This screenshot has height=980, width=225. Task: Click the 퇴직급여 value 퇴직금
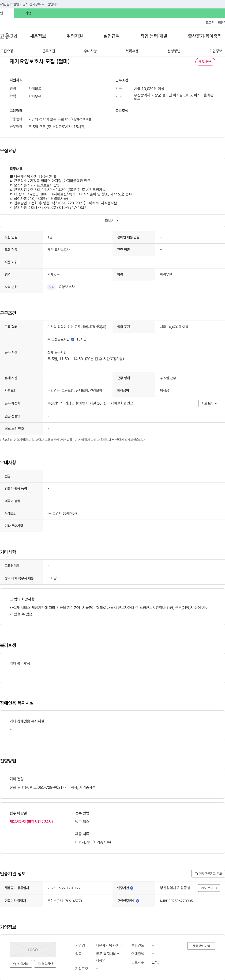pos(165,391)
